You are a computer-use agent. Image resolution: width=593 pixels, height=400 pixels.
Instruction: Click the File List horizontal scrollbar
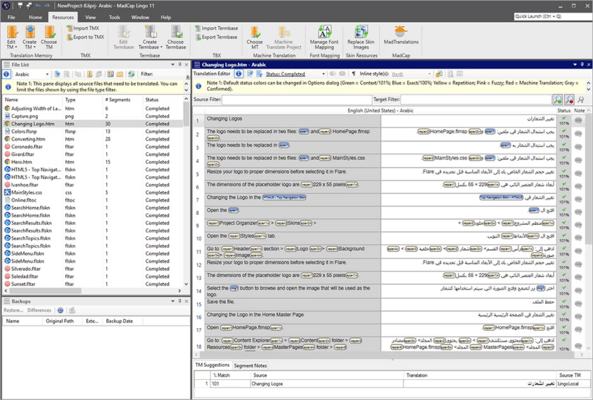click(x=93, y=291)
